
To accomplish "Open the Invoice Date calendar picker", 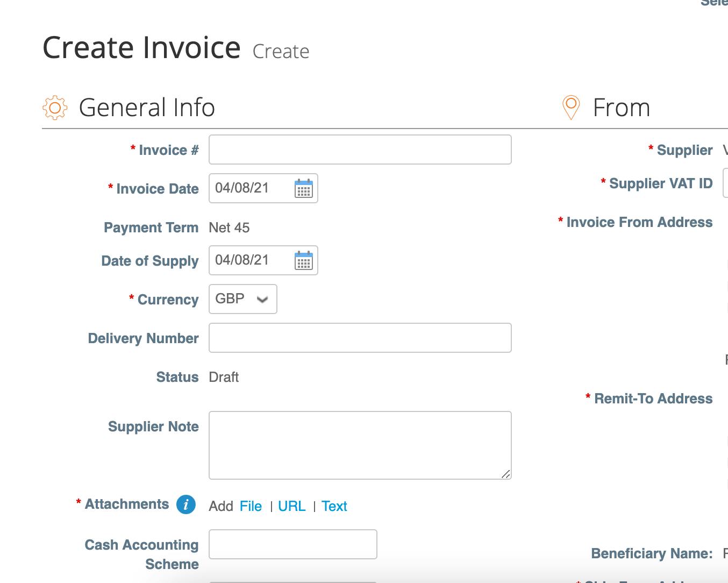I will click(303, 189).
